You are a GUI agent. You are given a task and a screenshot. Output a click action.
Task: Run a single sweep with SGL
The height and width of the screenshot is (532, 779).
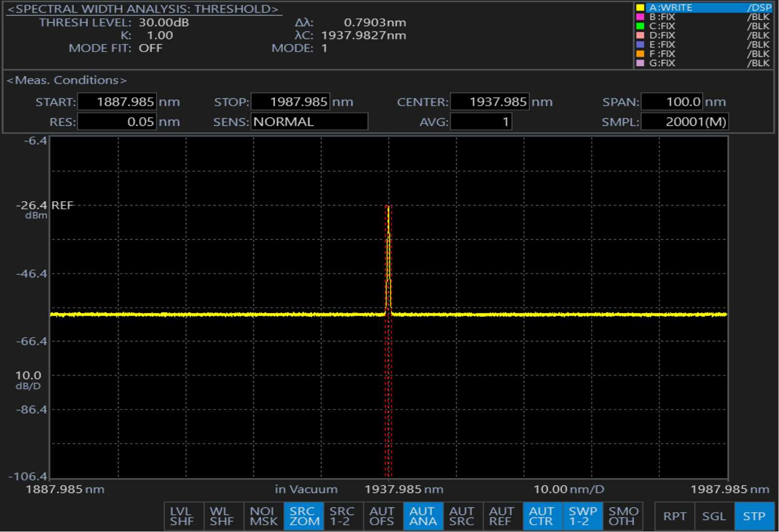coord(714,516)
